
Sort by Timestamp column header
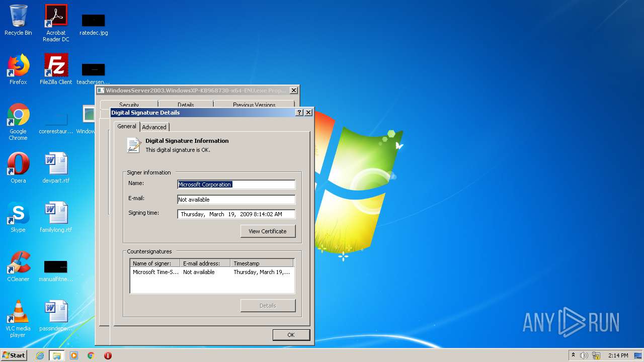[x=262, y=263]
